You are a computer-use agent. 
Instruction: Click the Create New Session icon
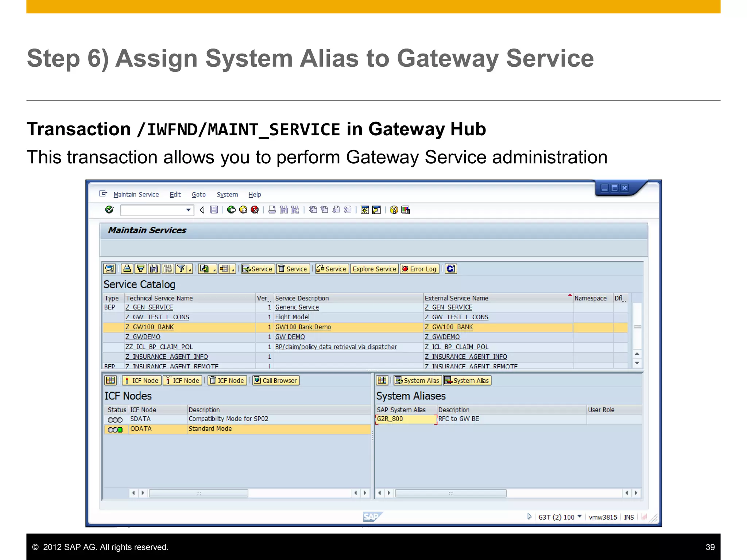[365, 210]
